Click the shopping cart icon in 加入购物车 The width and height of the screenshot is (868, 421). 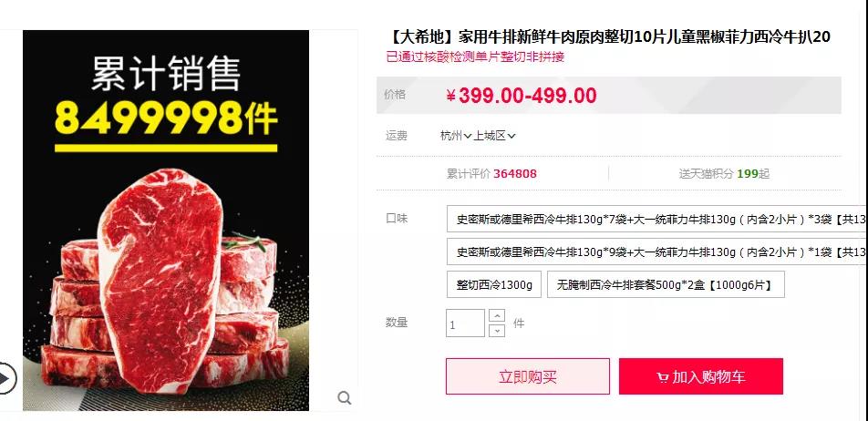pos(662,378)
